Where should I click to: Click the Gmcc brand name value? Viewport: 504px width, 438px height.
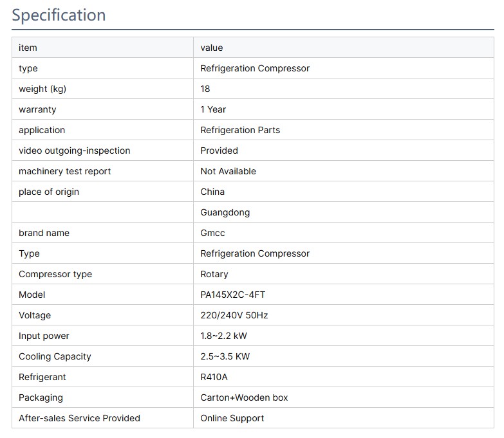coord(213,233)
